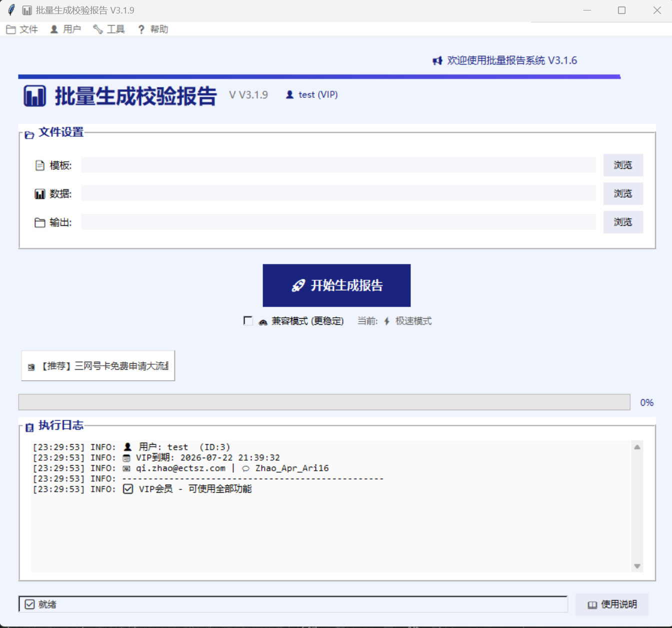Open the 工具 menu
Screen dimensions: 672x628
pos(109,29)
